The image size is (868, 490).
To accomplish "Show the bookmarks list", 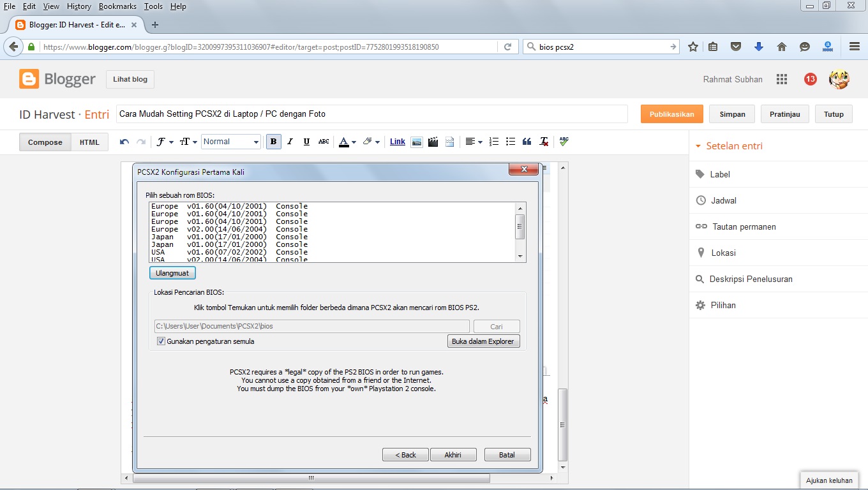I will point(714,47).
